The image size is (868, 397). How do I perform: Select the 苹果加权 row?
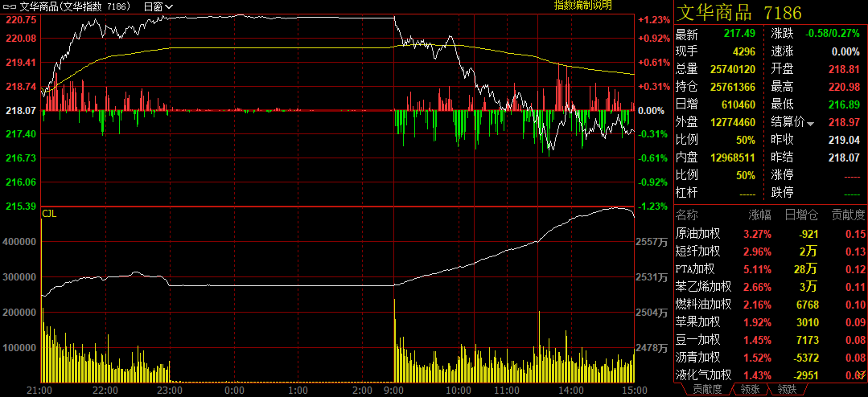(698, 322)
